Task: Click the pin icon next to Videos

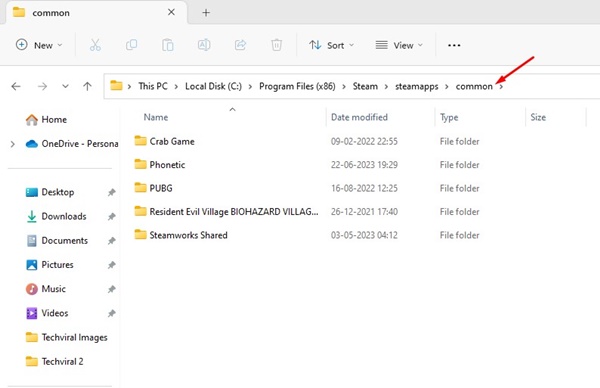Action: click(111, 313)
